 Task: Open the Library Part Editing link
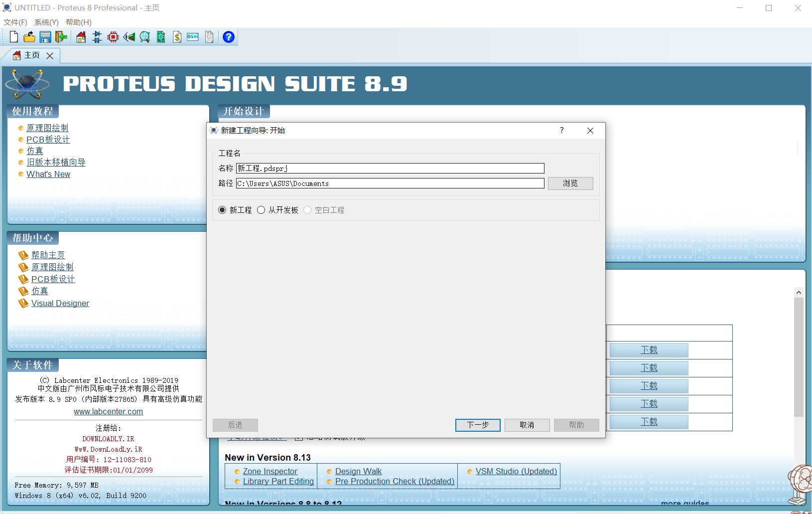(278, 481)
